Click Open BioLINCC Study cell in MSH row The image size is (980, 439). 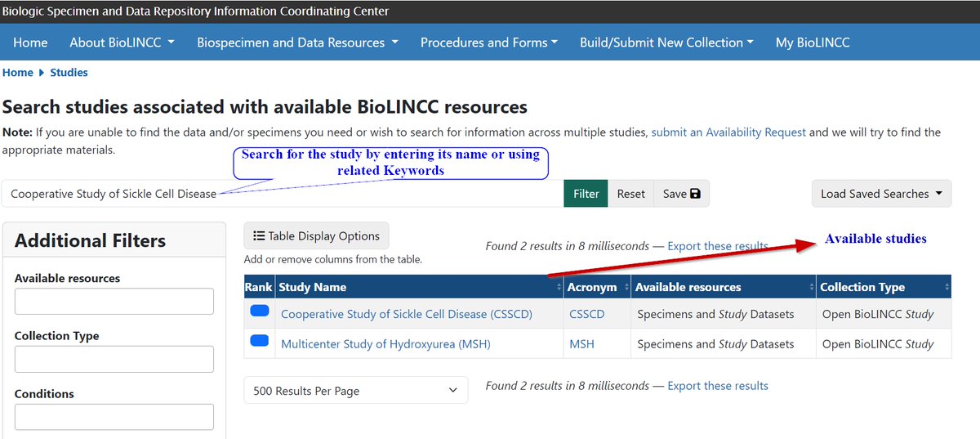pos(884,344)
